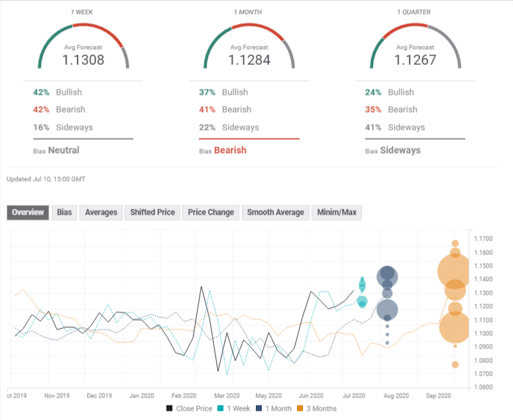Viewport: 513px width, 420px height.
Task: Switch to Smooth Average view
Action: tap(275, 212)
